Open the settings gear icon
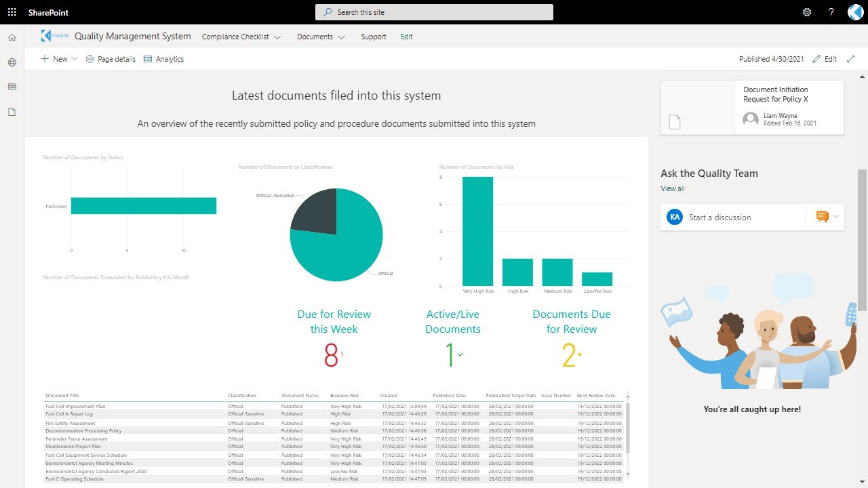This screenshot has height=488, width=868. (807, 12)
